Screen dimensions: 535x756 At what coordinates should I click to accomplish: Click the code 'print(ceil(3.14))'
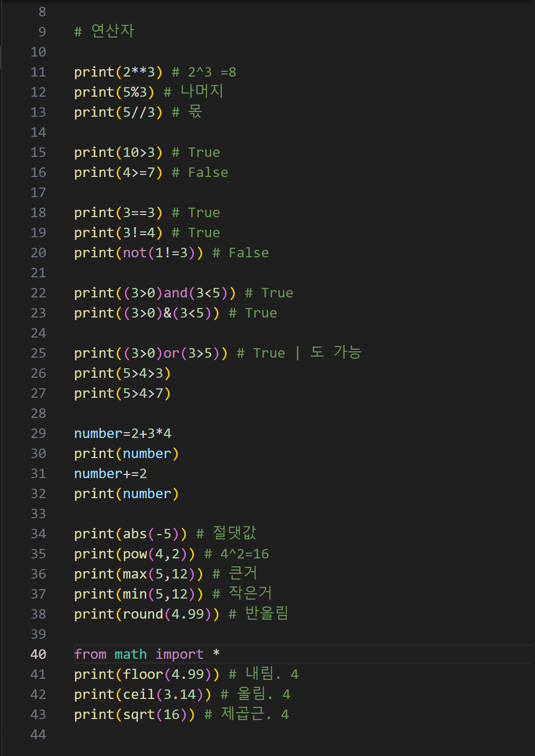tap(143, 694)
